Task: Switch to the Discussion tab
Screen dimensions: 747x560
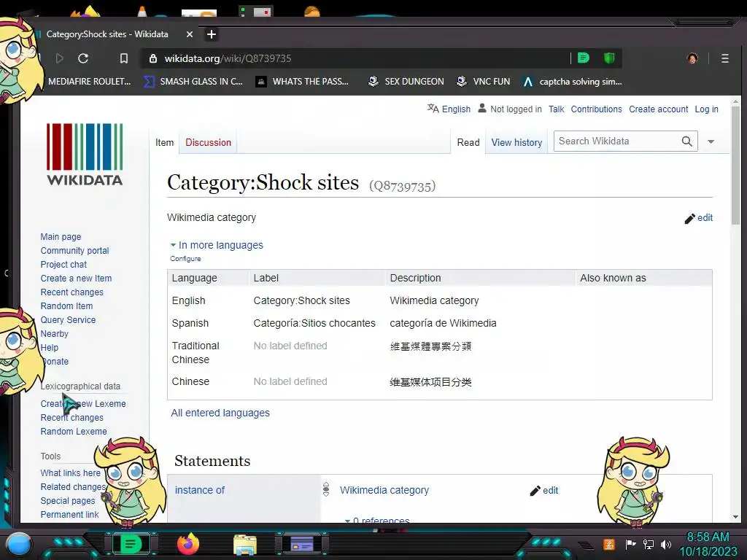Action: 208,142
